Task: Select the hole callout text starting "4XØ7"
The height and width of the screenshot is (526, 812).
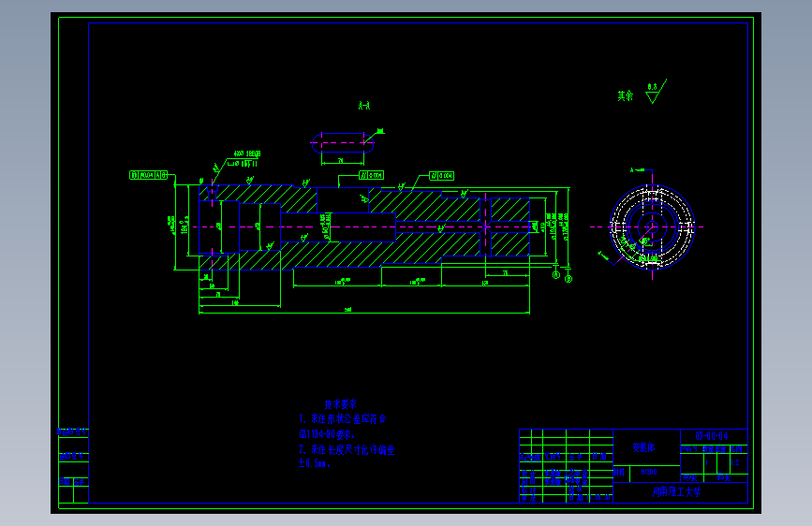Action: pyautogui.click(x=247, y=153)
